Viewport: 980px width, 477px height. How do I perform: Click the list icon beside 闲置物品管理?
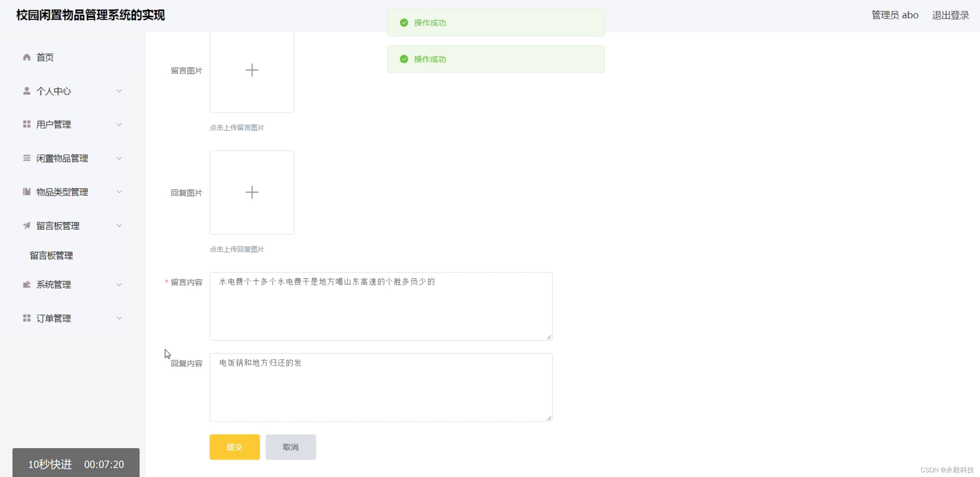click(27, 158)
